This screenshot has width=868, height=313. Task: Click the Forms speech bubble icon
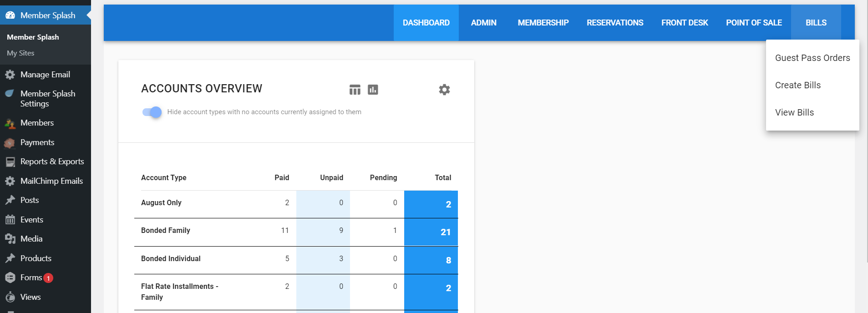pos(10,278)
